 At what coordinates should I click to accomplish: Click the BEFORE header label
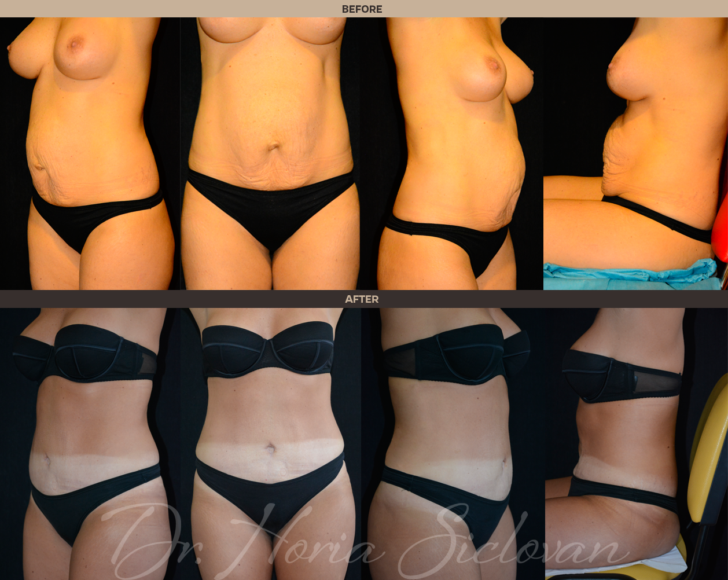tap(362, 9)
